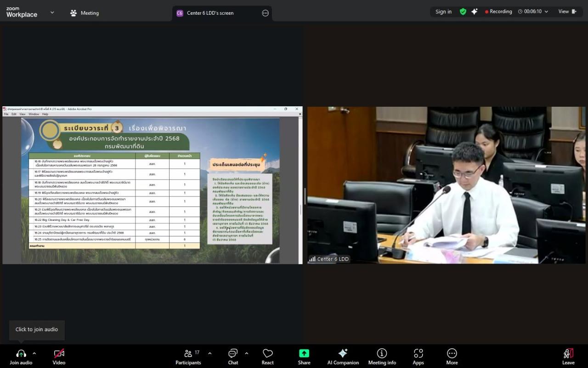The image size is (588, 368).
Task: Open the React heart menu
Action: coord(268,356)
